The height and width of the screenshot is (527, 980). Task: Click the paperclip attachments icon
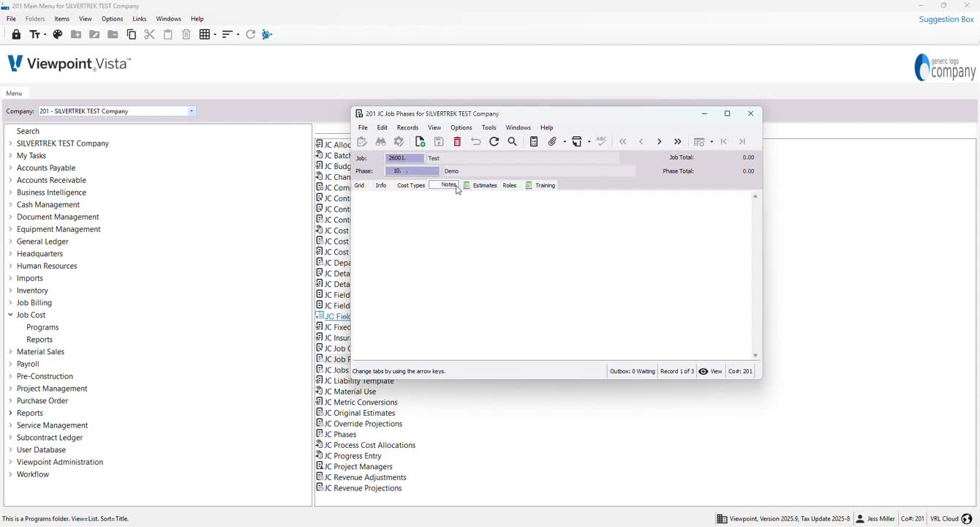point(553,142)
